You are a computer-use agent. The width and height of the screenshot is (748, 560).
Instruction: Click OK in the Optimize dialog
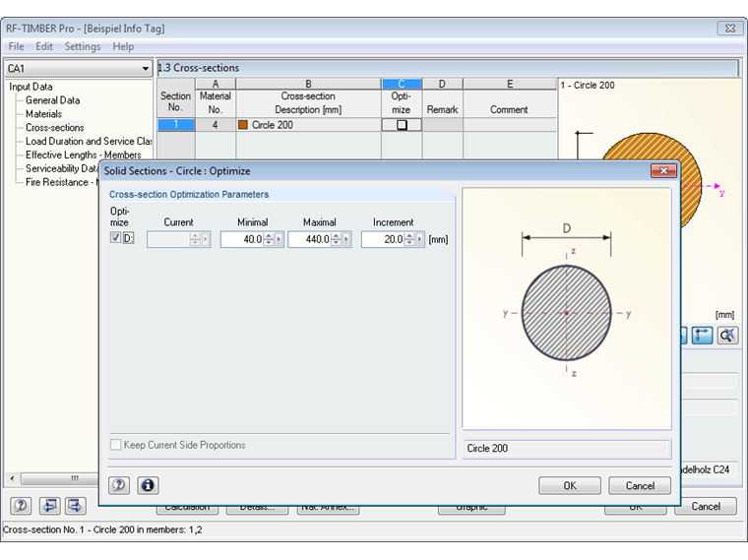570,485
